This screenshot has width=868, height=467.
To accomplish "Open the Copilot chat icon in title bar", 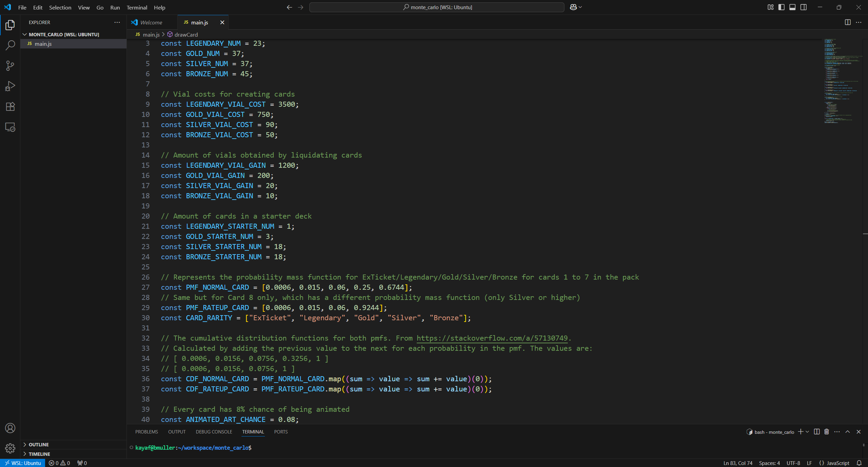I will point(573,7).
